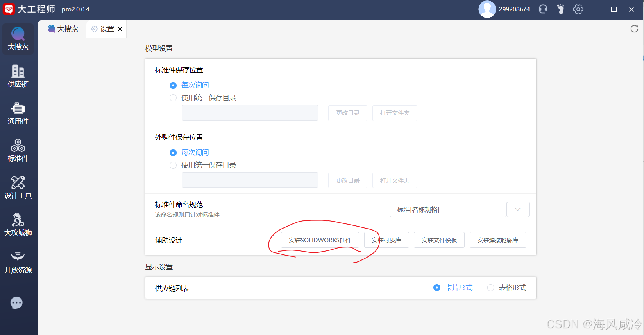Open the 开放资源 sidebar section
Screen dimensions: 644x335
(18, 262)
